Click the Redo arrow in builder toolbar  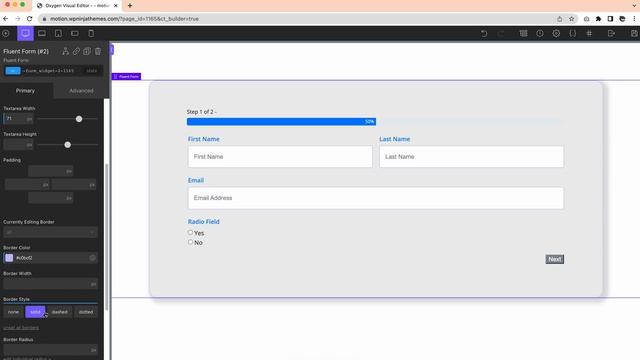(501, 33)
